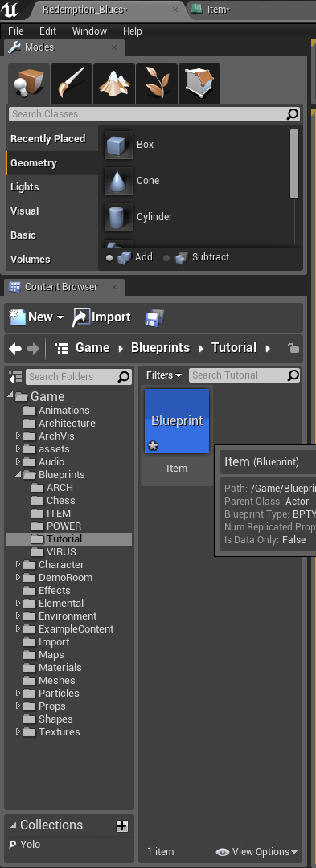Go back with the left arrow

pyautogui.click(x=15, y=348)
